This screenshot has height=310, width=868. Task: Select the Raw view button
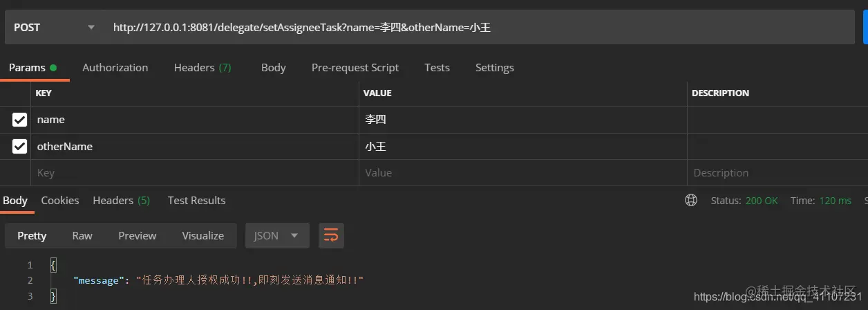pyautogui.click(x=82, y=236)
